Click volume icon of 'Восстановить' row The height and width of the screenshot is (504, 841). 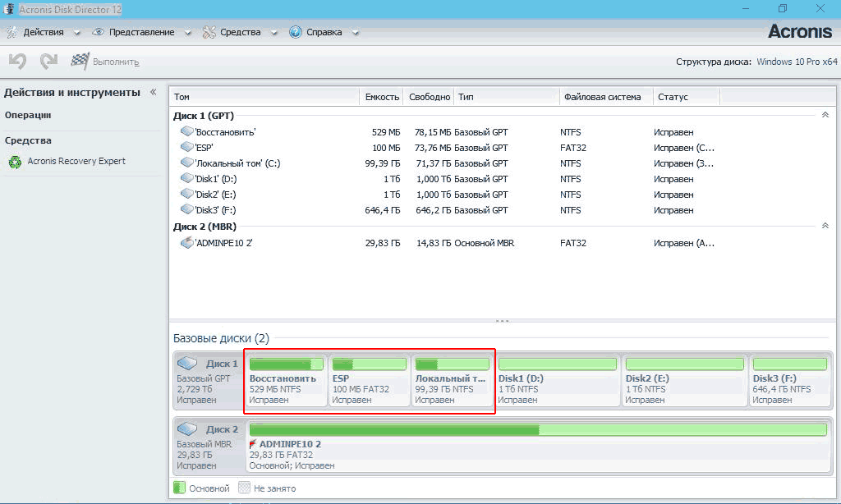click(x=186, y=131)
